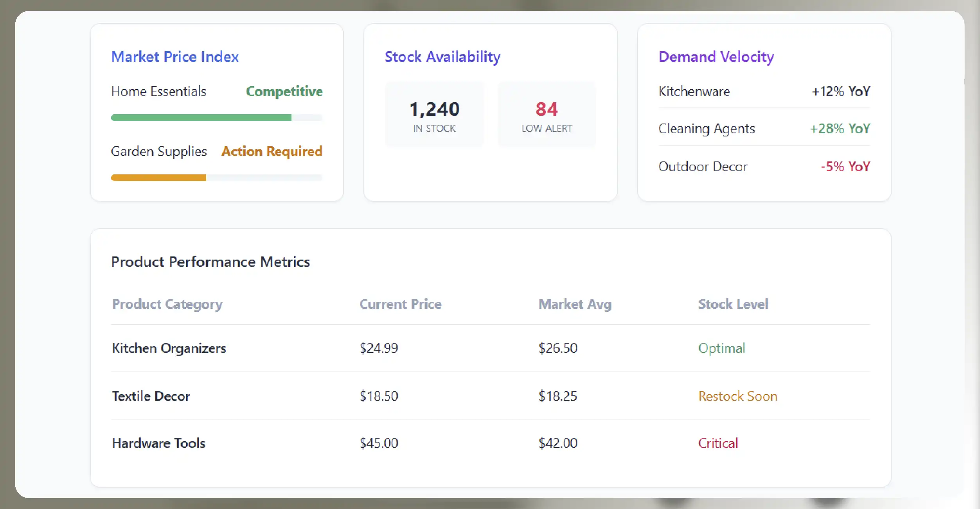Sort by Current Price column header
Screen dimensions: 980x509
point(400,304)
